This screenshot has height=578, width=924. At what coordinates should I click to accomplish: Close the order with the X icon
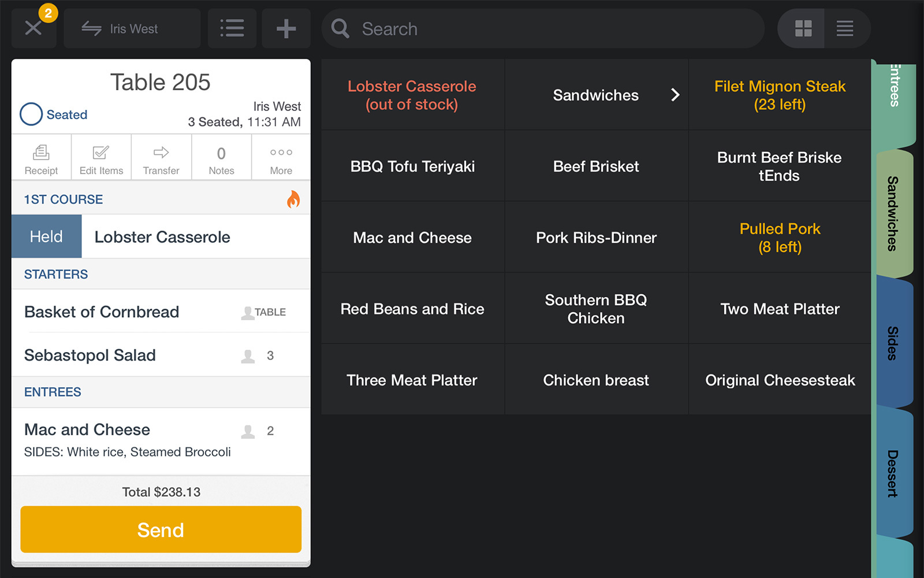pyautogui.click(x=33, y=28)
